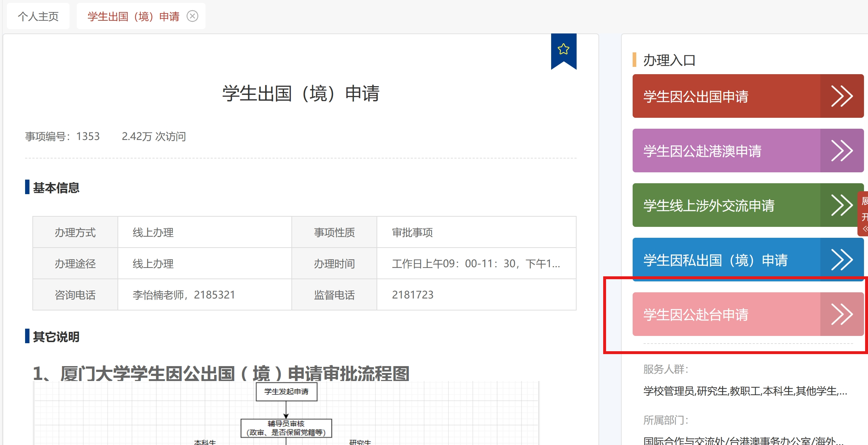Viewport: 868px width, 445px height.
Task: Click the star bookmark favorite icon
Action: pyautogui.click(x=563, y=49)
